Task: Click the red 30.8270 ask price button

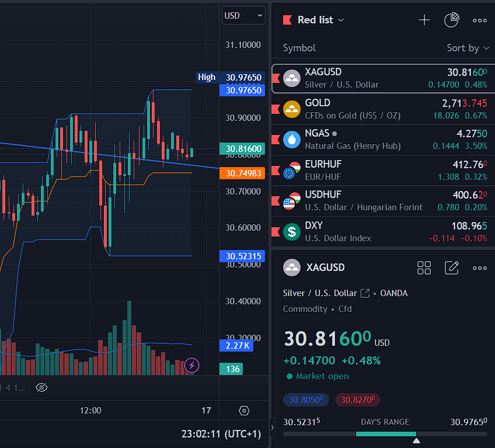Action: pyautogui.click(x=358, y=400)
